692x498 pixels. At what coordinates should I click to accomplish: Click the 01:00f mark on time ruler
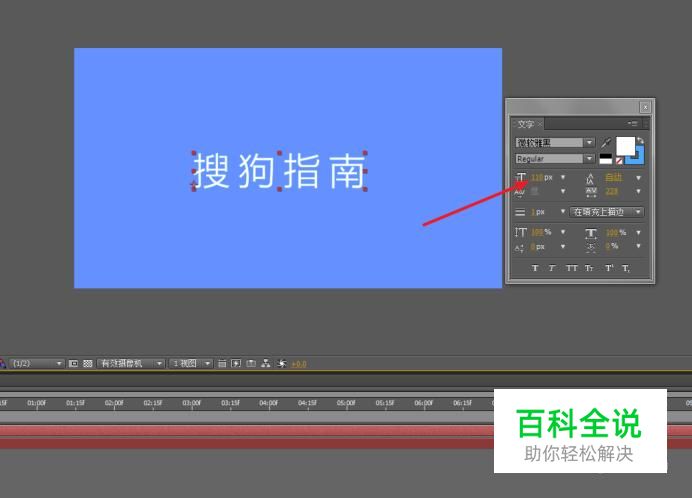pos(36,403)
